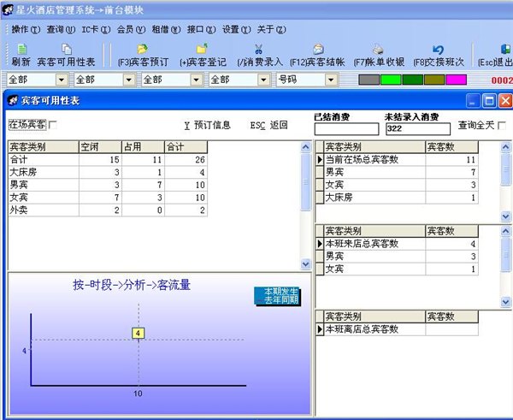
Task: Click the (F7)帐单收银 printer icon
Action: [378, 50]
